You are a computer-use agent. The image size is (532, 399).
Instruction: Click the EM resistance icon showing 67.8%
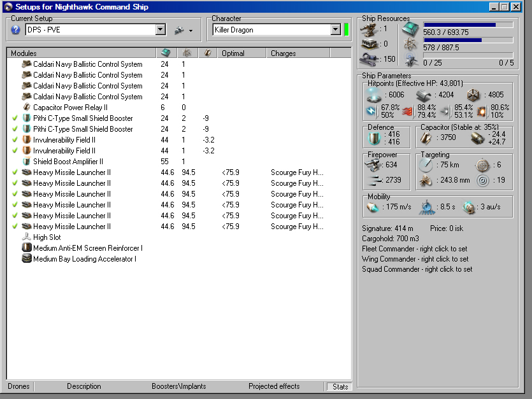(371, 111)
